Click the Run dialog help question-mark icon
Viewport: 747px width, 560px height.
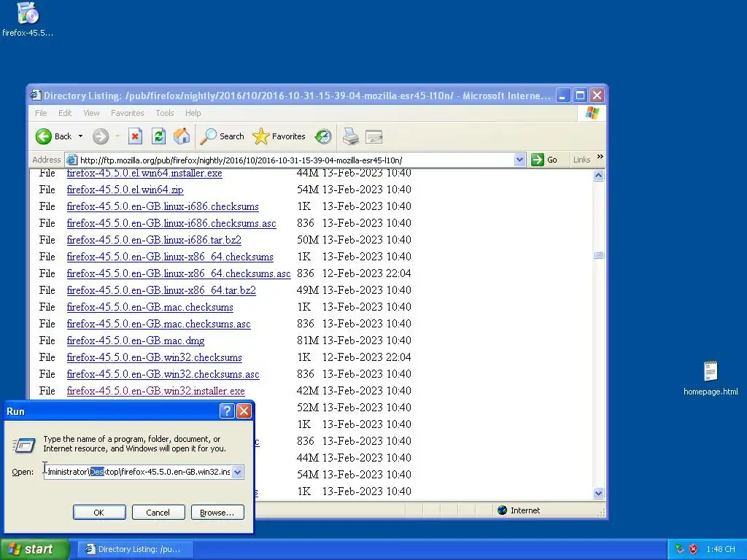coord(228,411)
